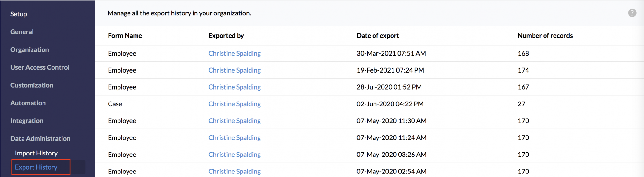
Task: Click Christine Spalding for 28-Jul-2020 export
Action: pos(234,87)
